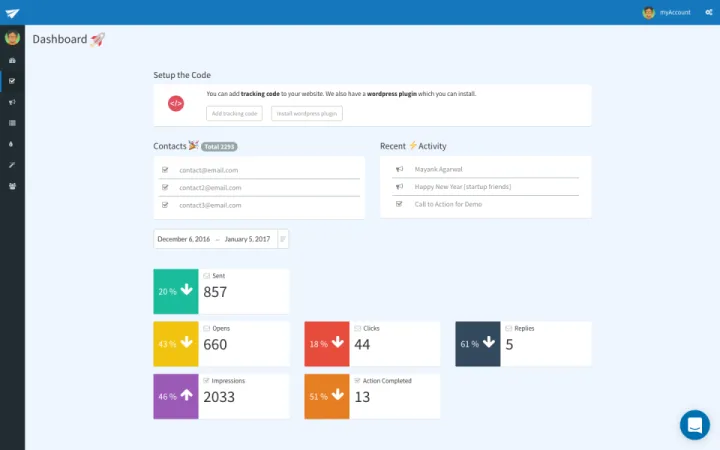Select the megaphone campaigns sidebar icon
This screenshot has width=720, height=450.
(12, 102)
